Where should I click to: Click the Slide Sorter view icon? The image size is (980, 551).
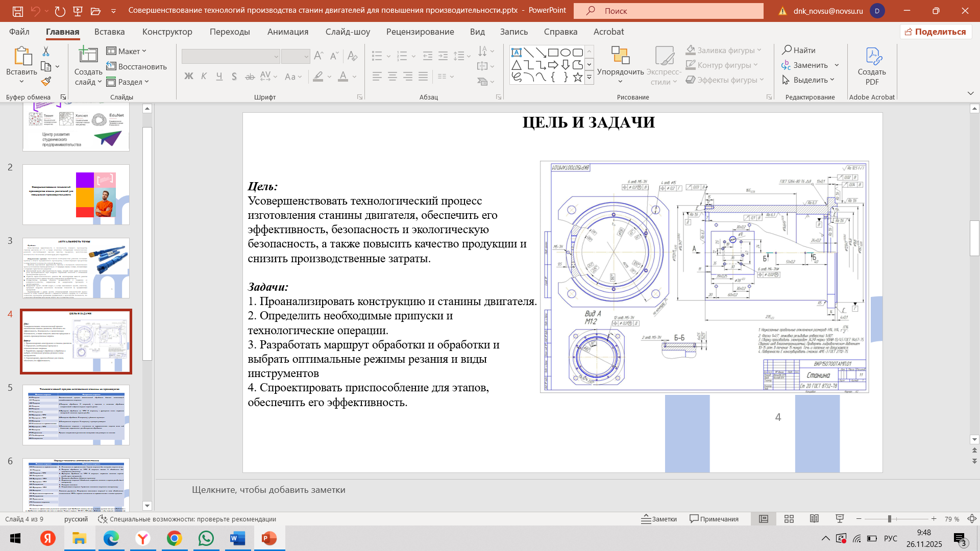click(789, 519)
